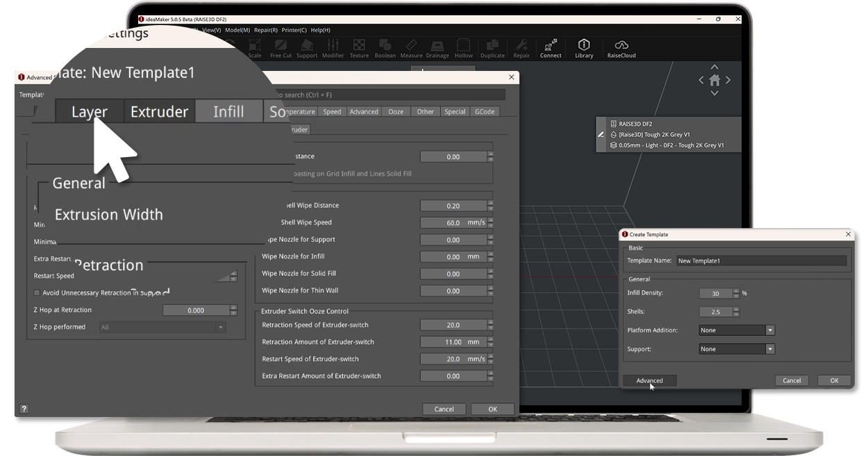This screenshot has width=868, height=456.
Task: Open the Texture tool
Action: pos(359,47)
